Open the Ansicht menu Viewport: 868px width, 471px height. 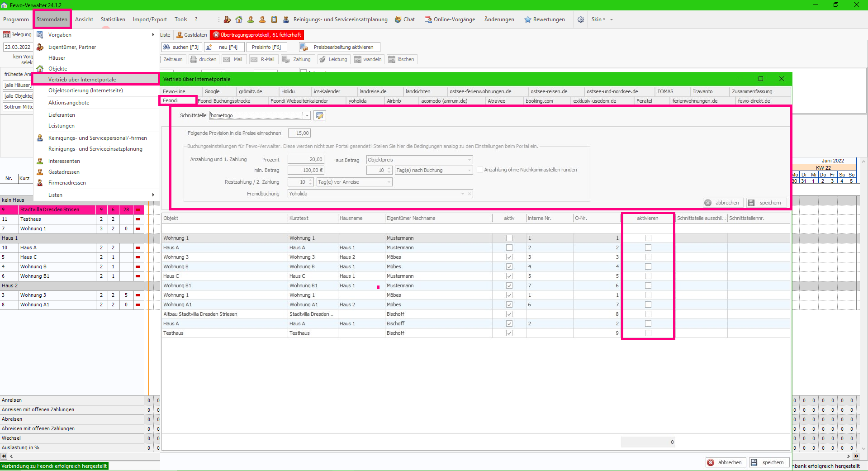tap(84, 19)
